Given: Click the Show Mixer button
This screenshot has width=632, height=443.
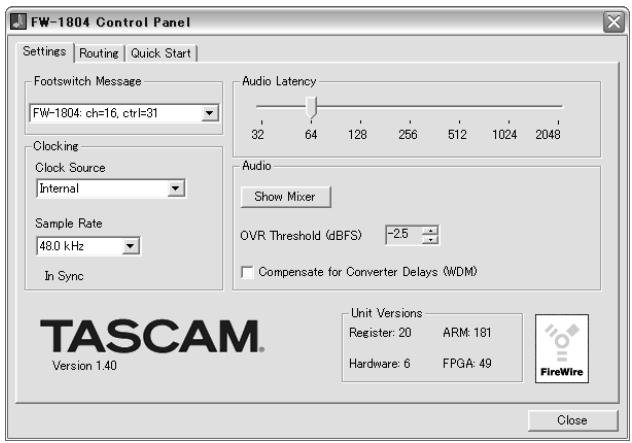Looking at the screenshot, I should tap(286, 197).
